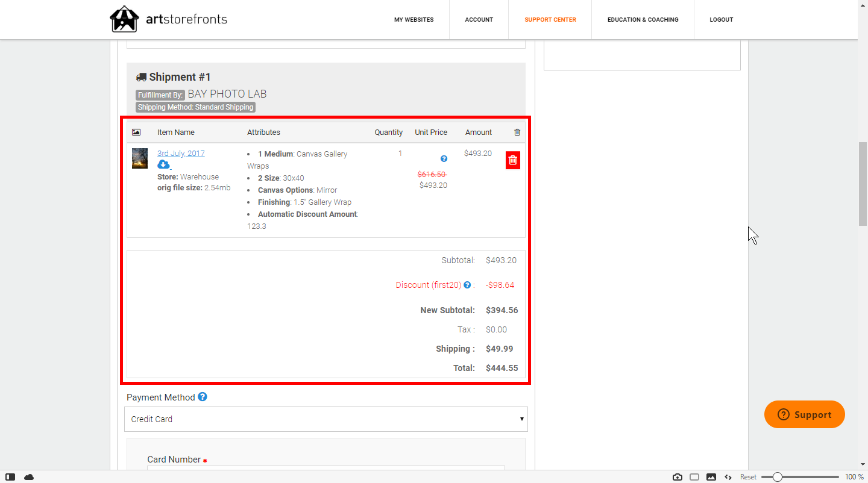This screenshot has width=868, height=483.
Task: Click the Item Name column header
Action: coord(176,132)
